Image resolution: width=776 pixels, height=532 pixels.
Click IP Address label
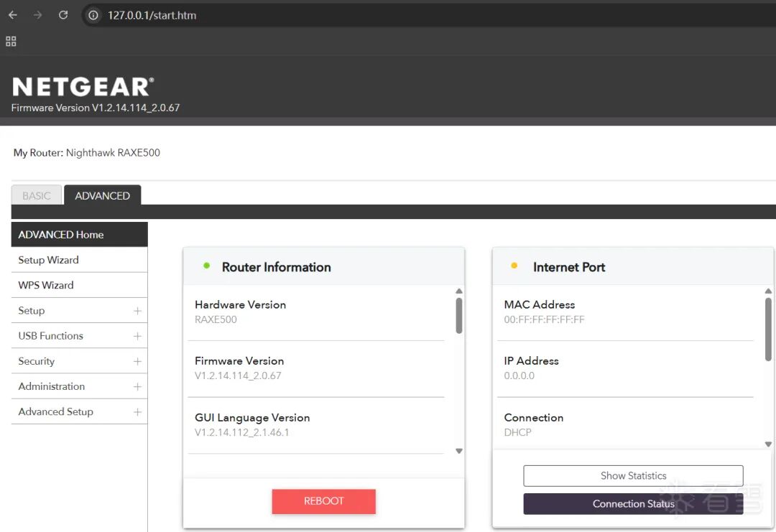(x=531, y=361)
